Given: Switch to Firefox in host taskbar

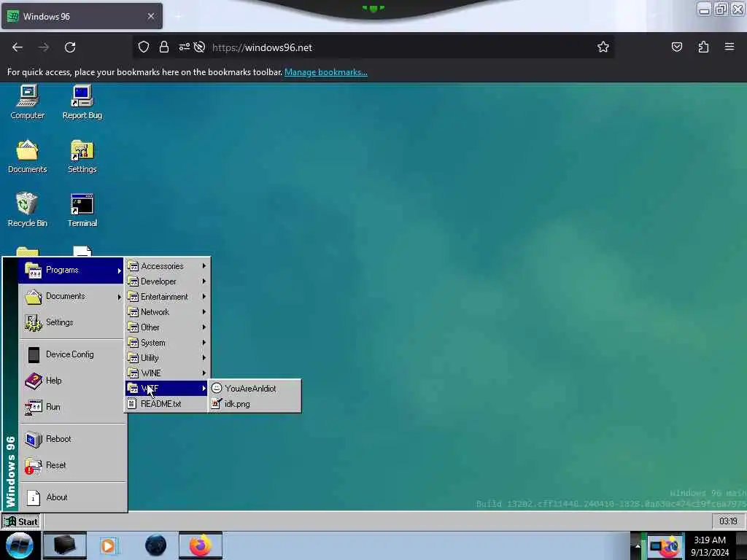Looking at the screenshot, I should [201, 545].
